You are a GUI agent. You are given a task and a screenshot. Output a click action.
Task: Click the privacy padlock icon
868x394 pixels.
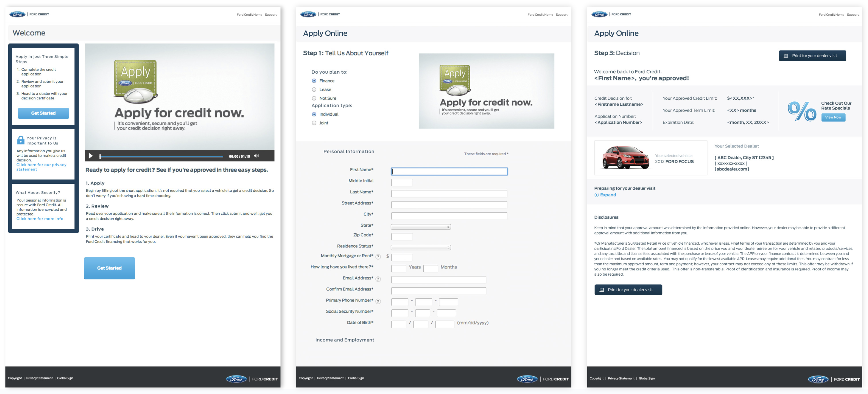(21, 140)
